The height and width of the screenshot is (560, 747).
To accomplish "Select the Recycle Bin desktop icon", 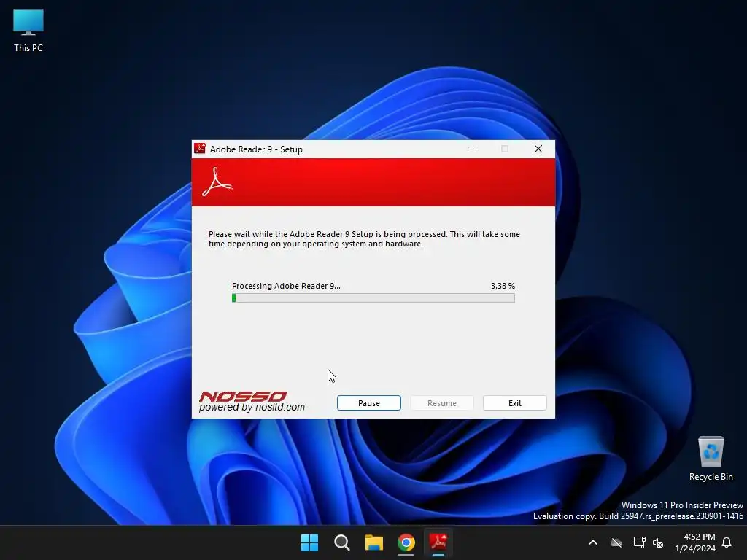I will (711, 459).
